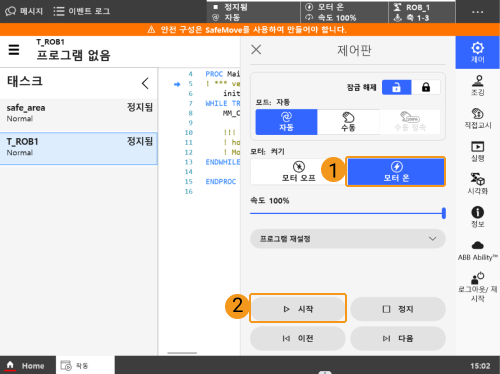500x374 pixels.
Task: Expand the 프로그램 재설정 dropdown
Action: click(x=348, y=239)
